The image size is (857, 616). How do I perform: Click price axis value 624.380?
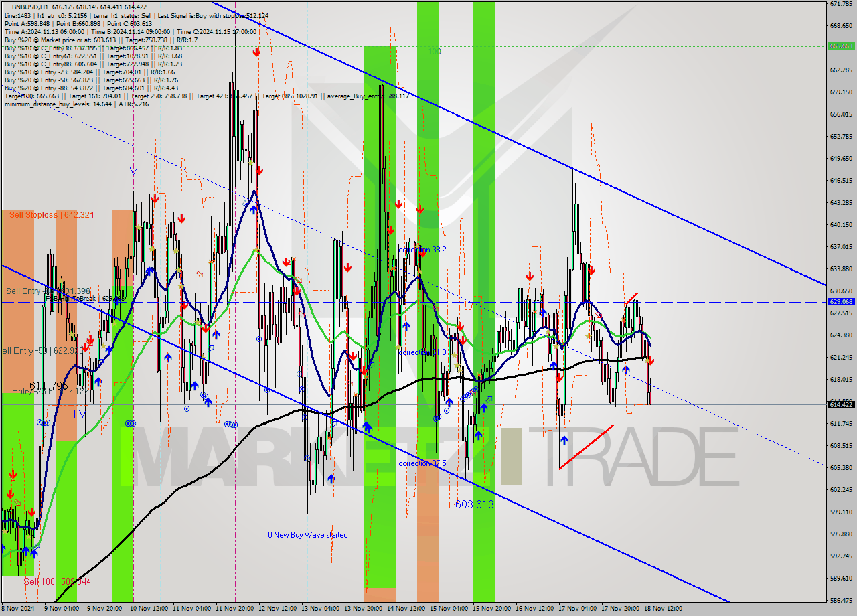[841, 335]
